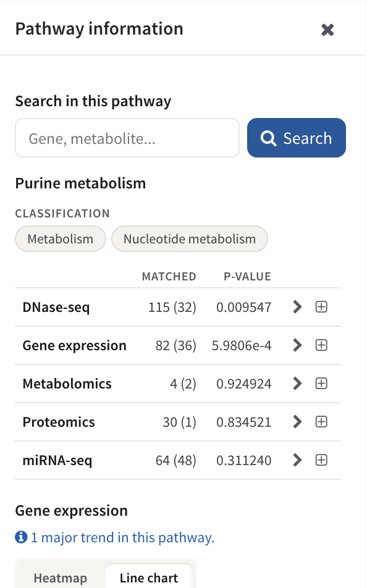Select the Nucleotide metabolism tag
The image size is (367, 588).
190,239
